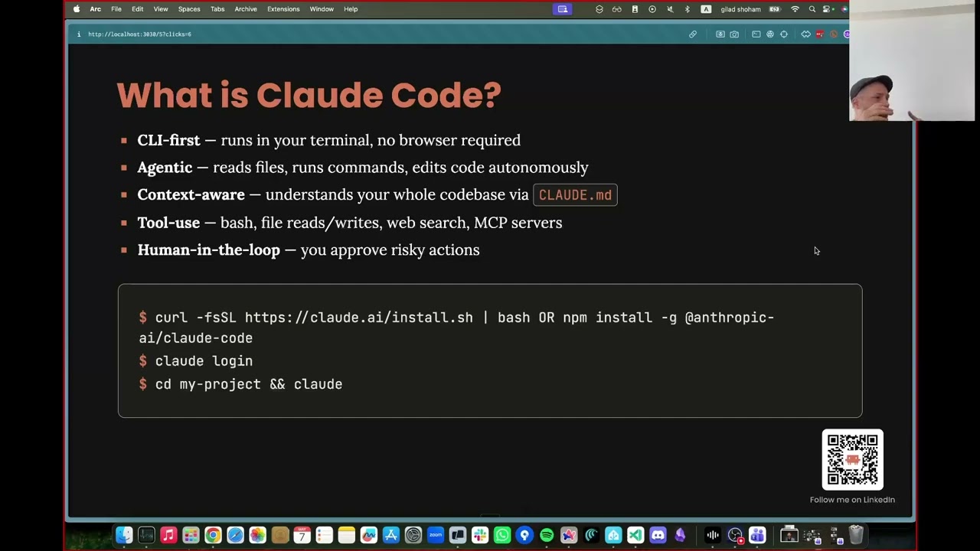Open System Settings from the dock
The height and width of the screenshot is (551, 980).
413,535
